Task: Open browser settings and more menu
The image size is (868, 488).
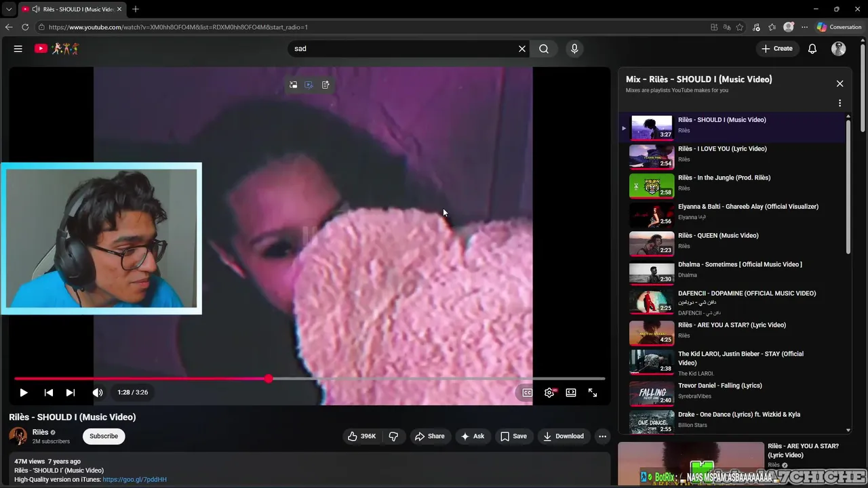Action: 805,27
